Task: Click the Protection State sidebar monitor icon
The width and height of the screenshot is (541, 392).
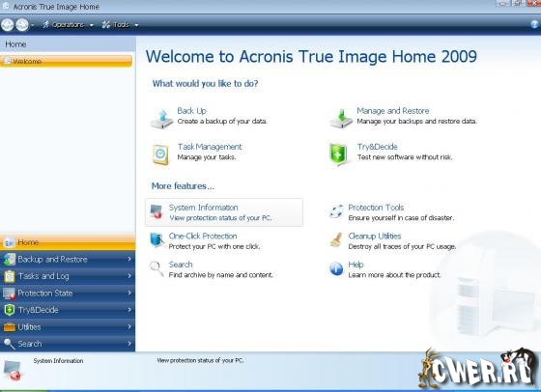Action: pos(10,294)
